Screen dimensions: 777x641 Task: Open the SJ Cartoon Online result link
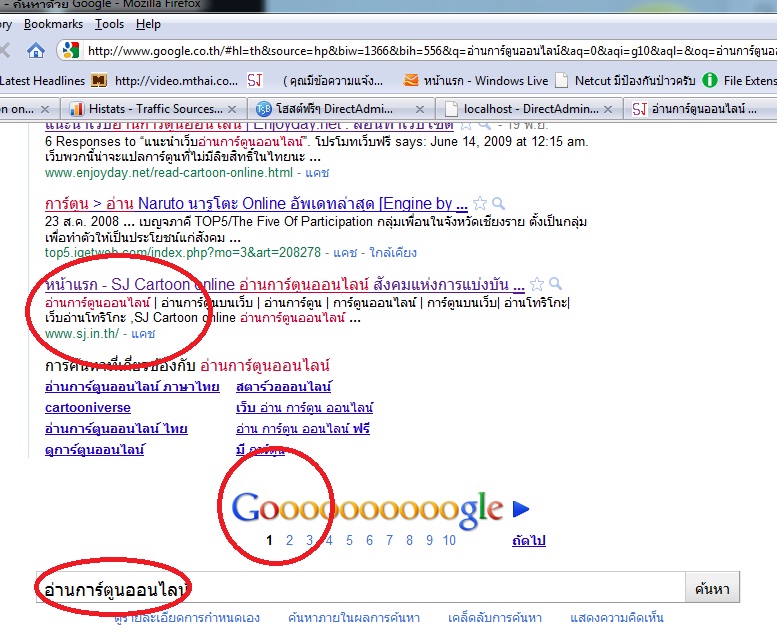[284, 284]
